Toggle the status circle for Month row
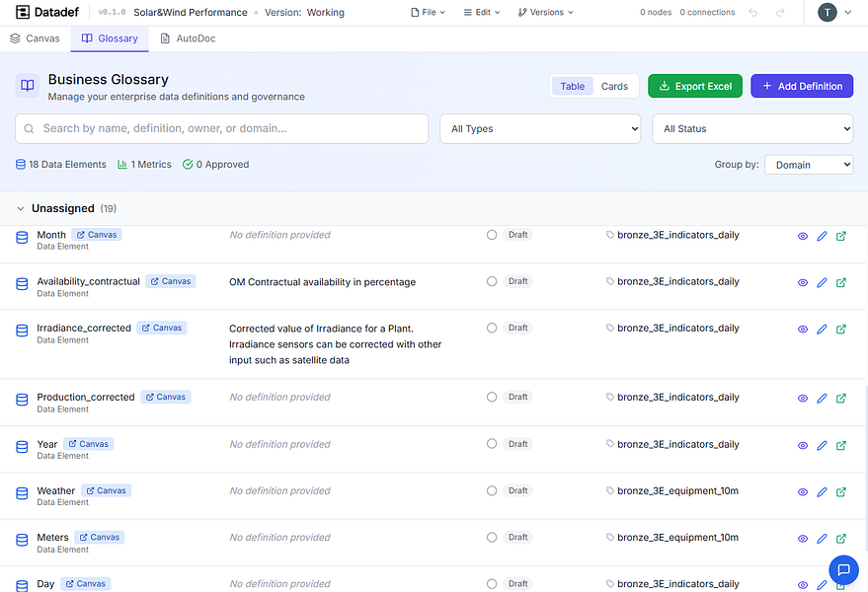 492,235
